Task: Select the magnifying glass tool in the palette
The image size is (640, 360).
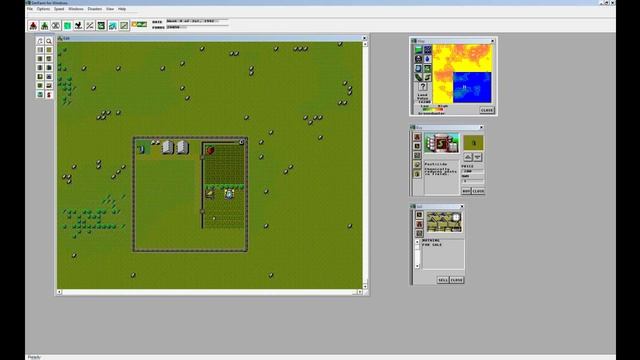Action: point(49,41)
